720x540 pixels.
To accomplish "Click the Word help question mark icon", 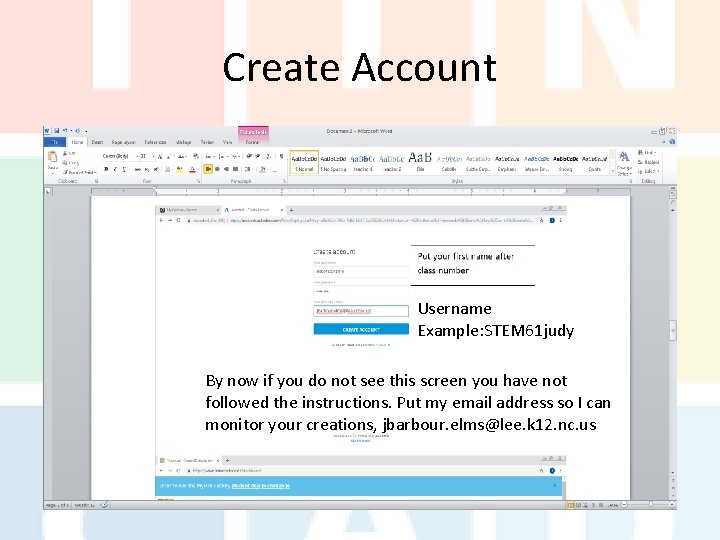I will 672,142.
